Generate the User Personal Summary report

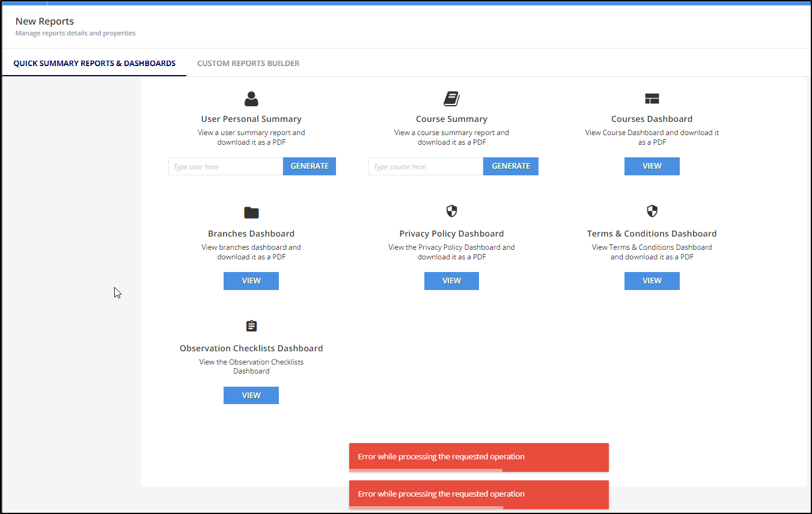coord(310,166)
